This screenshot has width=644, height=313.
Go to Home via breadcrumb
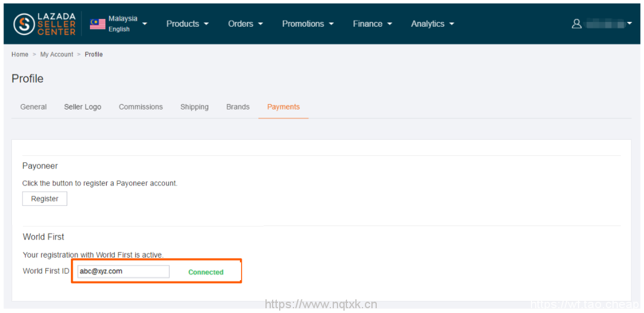[x=20, y=54]
